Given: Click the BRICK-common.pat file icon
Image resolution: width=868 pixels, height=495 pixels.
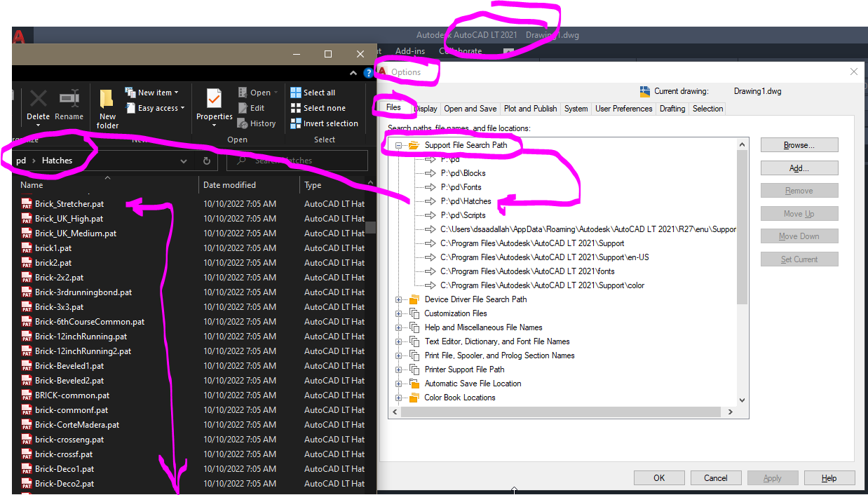Looking at the screenshot, I should pos(27,395).
